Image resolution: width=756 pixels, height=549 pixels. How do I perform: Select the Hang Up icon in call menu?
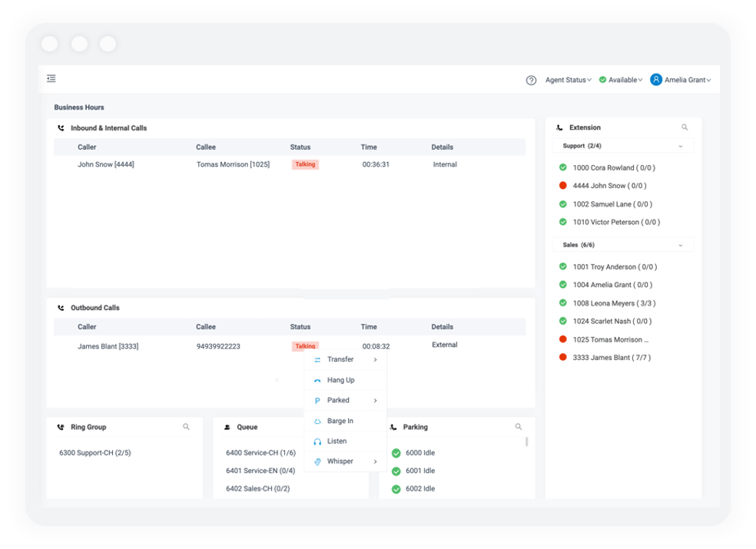(317, 379)
